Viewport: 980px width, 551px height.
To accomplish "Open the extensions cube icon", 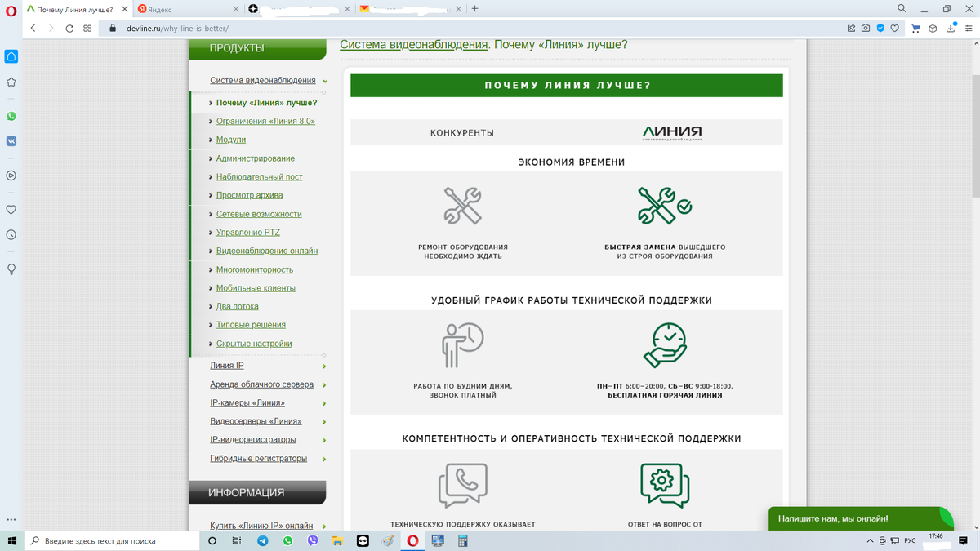I will click(933, 28).
